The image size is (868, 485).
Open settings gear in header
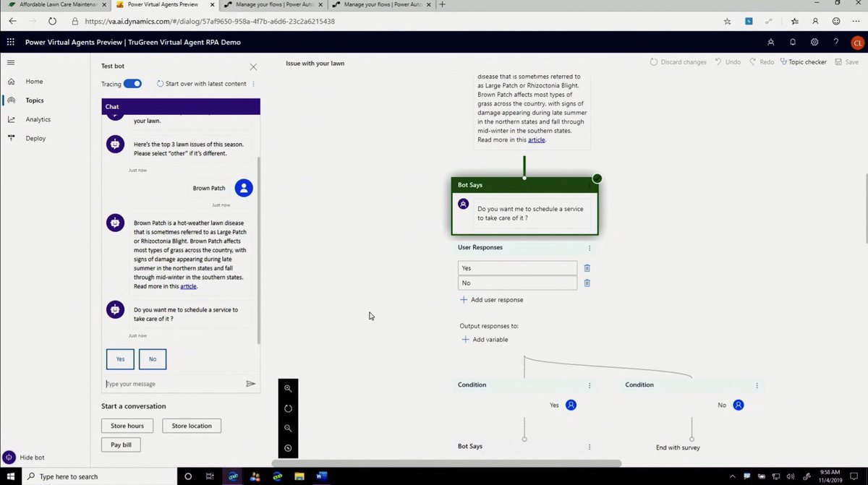point(814,42)
